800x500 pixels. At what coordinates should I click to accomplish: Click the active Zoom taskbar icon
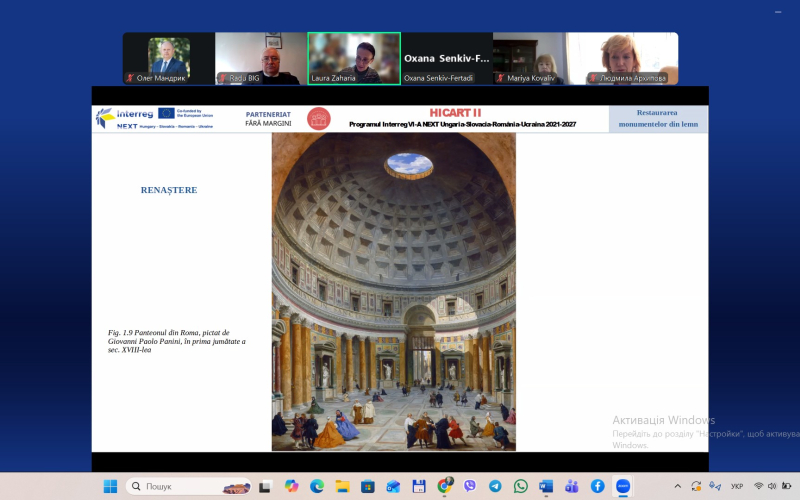[623, 486]
